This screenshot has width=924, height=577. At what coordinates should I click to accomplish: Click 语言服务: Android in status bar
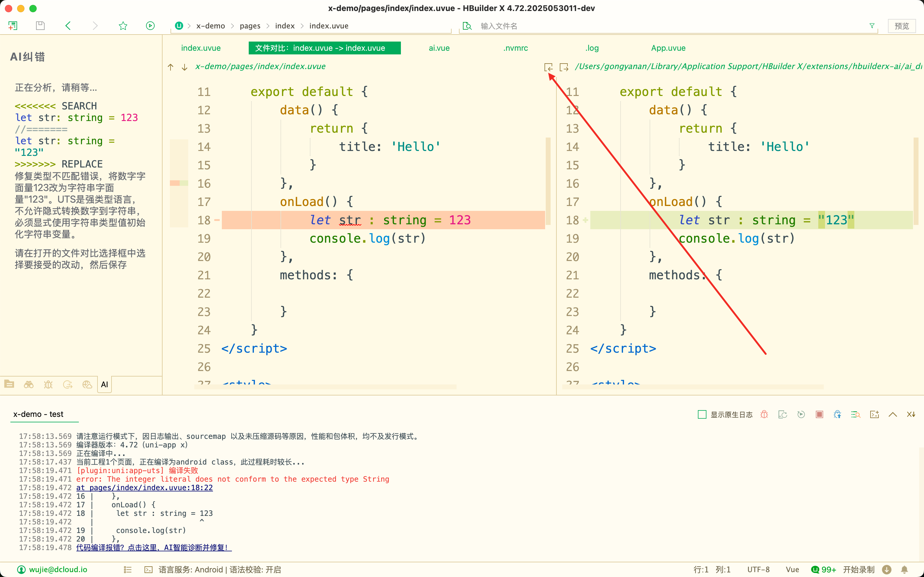(x=190, y=569)
